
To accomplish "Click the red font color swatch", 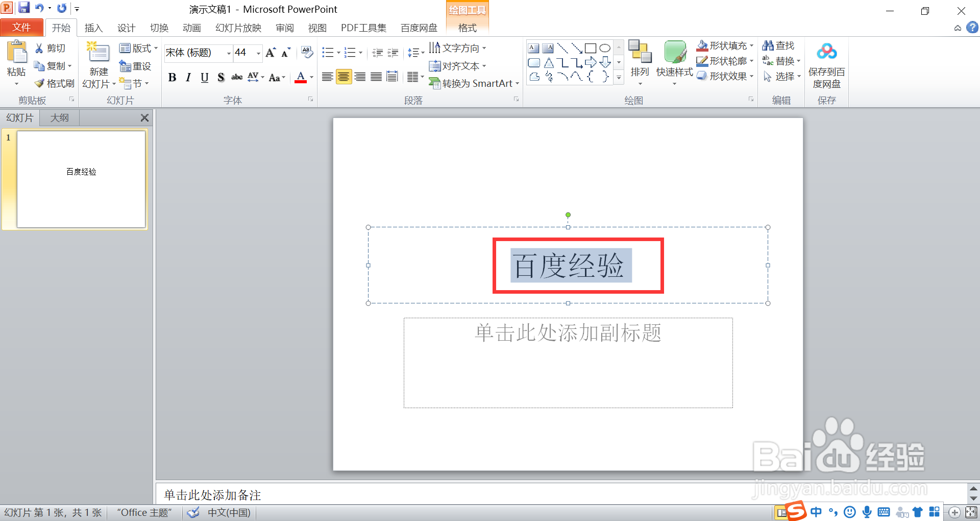I will 300,82.
